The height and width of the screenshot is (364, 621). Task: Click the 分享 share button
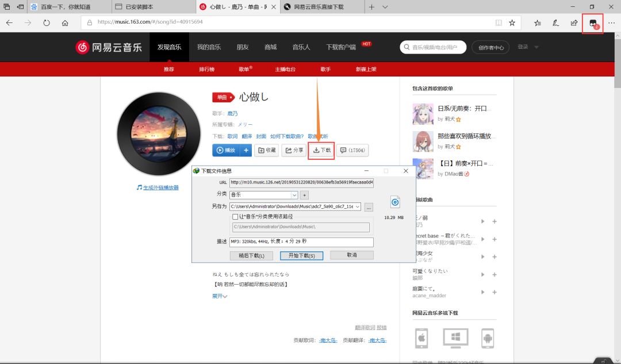294,150
